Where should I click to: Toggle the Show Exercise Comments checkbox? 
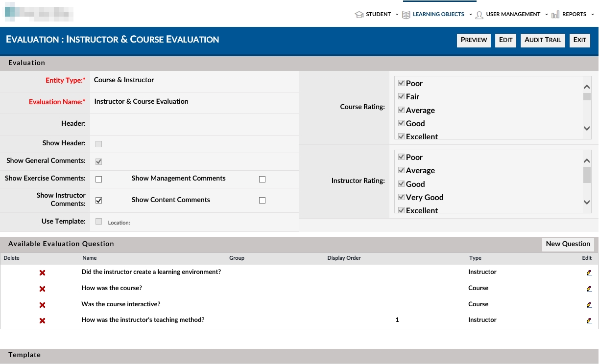click(x=98, y=179)
